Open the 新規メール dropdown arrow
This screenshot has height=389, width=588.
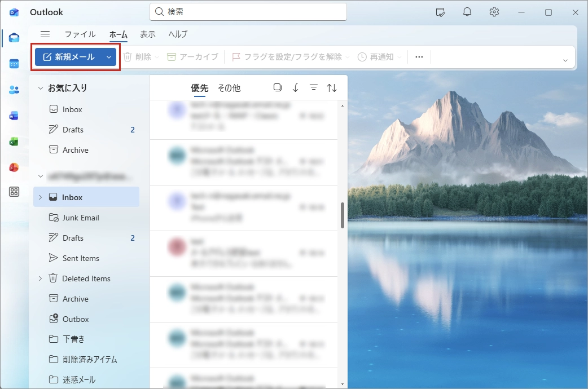[x=108, y=56]
